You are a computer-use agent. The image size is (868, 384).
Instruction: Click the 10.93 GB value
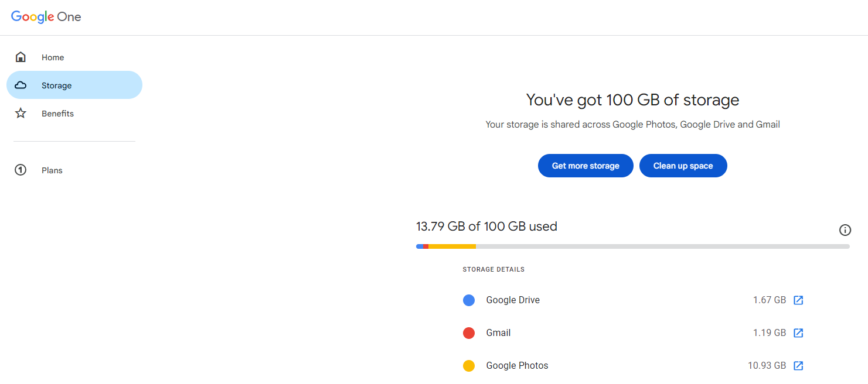pos(767,366)
